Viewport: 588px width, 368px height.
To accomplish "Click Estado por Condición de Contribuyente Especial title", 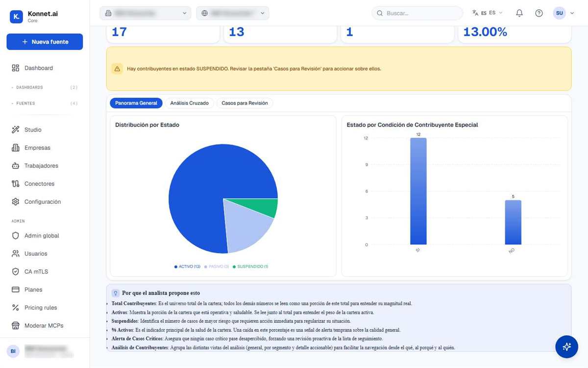I will click(x=412, y=125).
